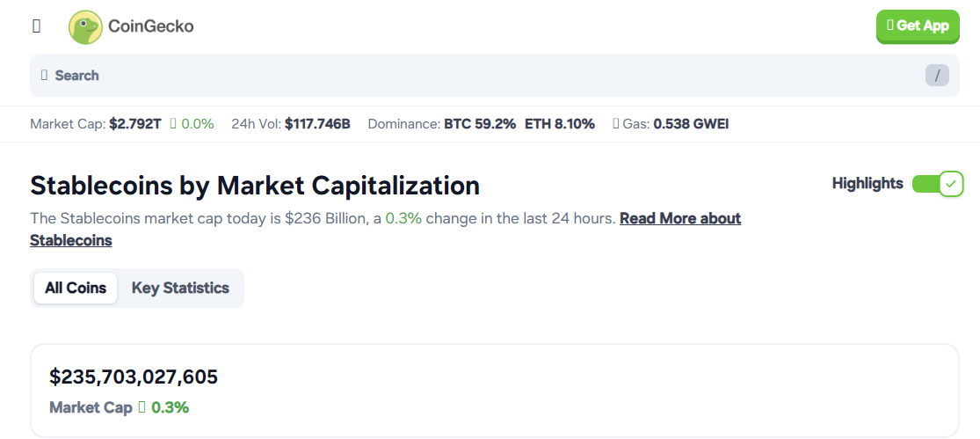
Task: Click the CoinGecko gecko logo
Action: pyautogui.click(x=85, y=27)
